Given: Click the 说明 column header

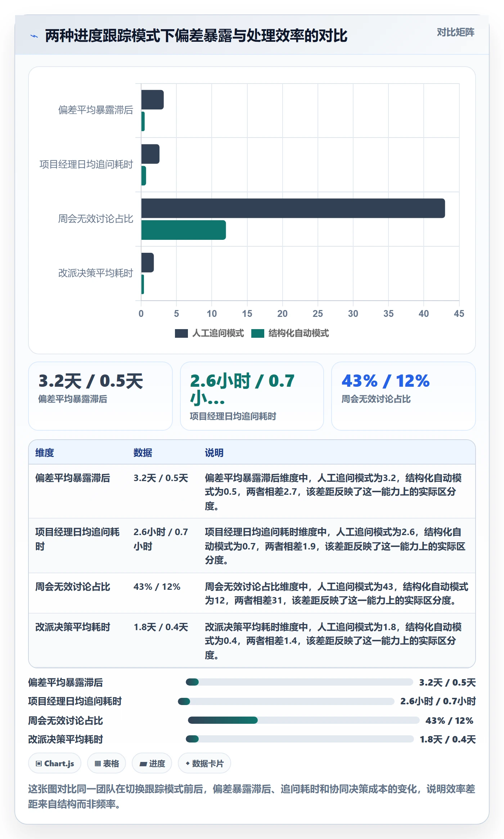Looking at the screenshot, I should pyautogui.click(x=214, y=453).
